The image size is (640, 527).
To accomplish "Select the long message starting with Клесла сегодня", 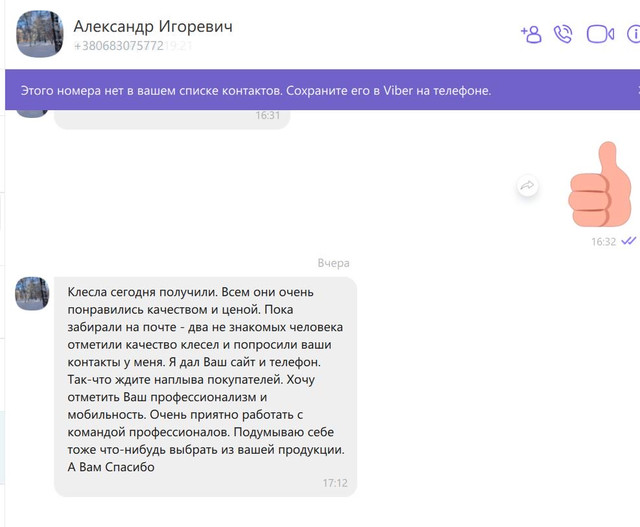I will (205, 380).
